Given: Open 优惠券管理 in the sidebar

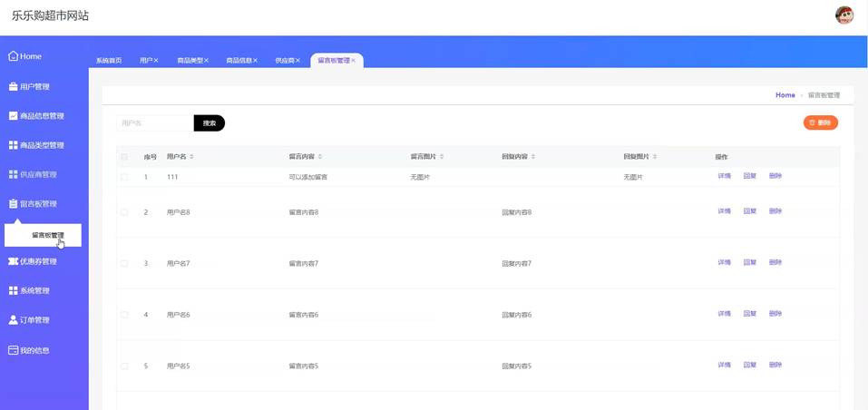Looking at the screenshot, I should [x=34, y=262].
